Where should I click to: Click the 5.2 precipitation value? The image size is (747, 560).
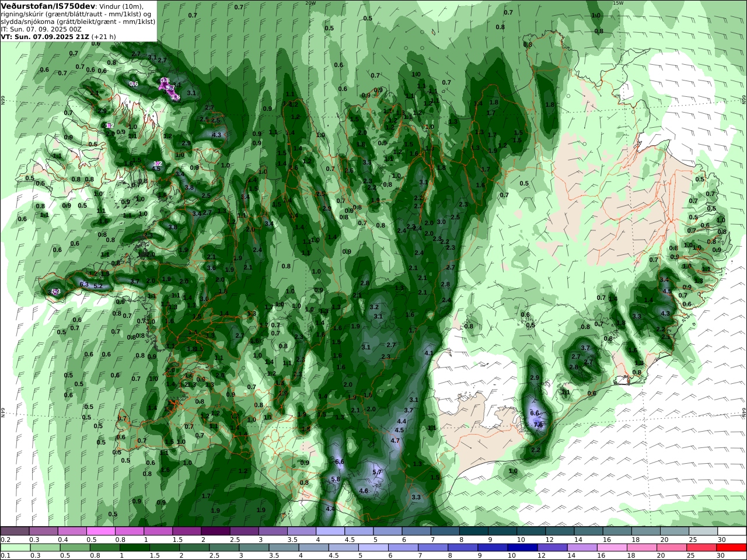[x=98, y=286]
